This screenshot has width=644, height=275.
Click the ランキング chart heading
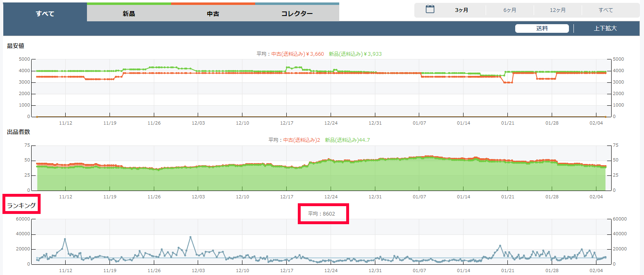click(21, 205)
